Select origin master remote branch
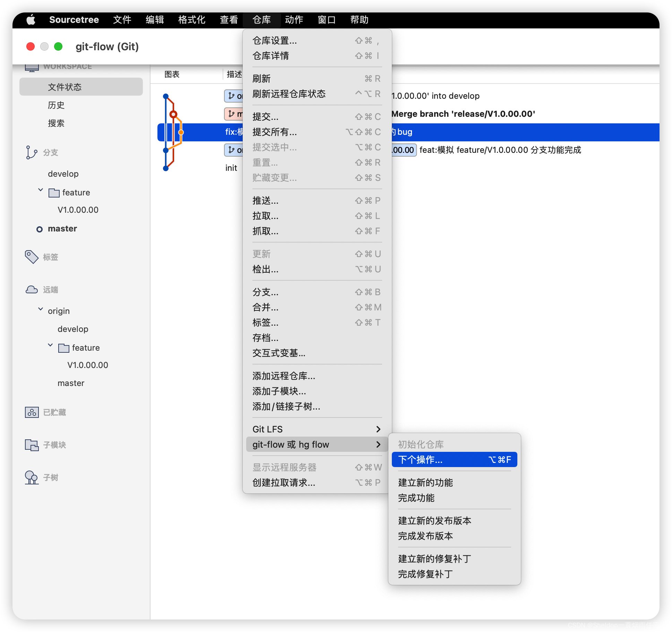This screenshot has height=632, width=672. pos(71,383)
